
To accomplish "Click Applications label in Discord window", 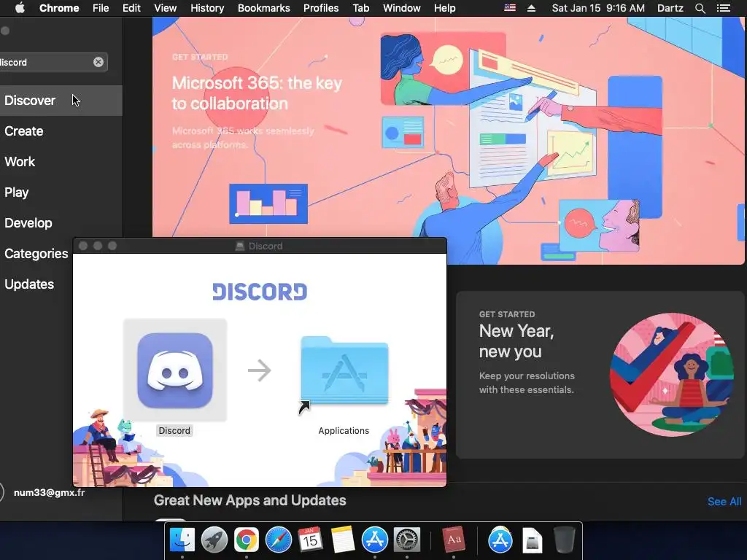I will (x=344, y=430).
